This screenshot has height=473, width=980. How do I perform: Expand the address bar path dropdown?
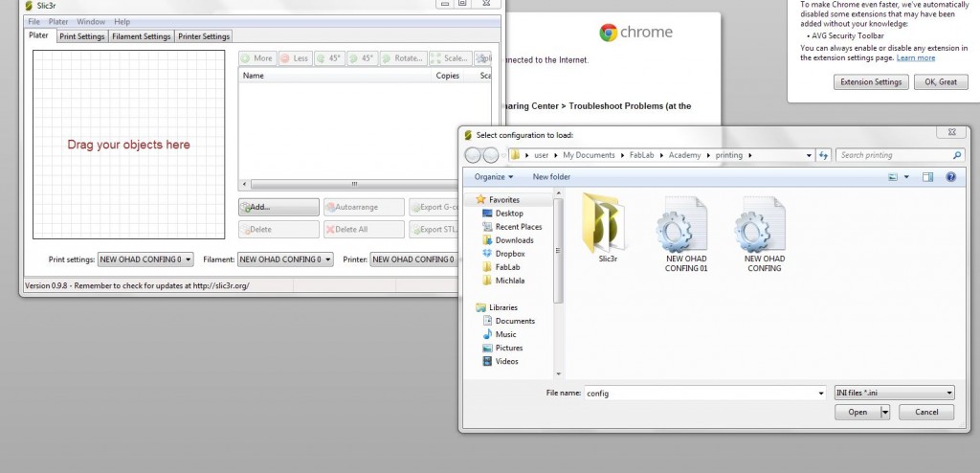tap(809, 155)
